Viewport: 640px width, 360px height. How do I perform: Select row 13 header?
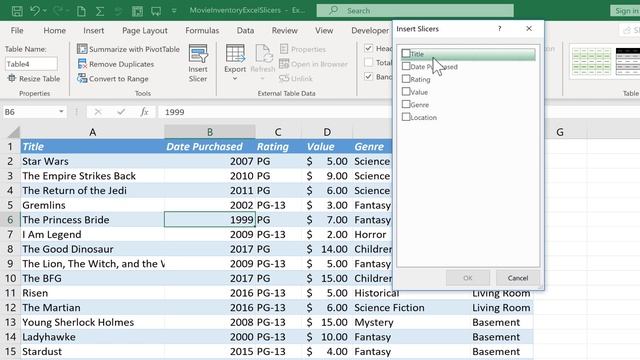pos(10,322)
